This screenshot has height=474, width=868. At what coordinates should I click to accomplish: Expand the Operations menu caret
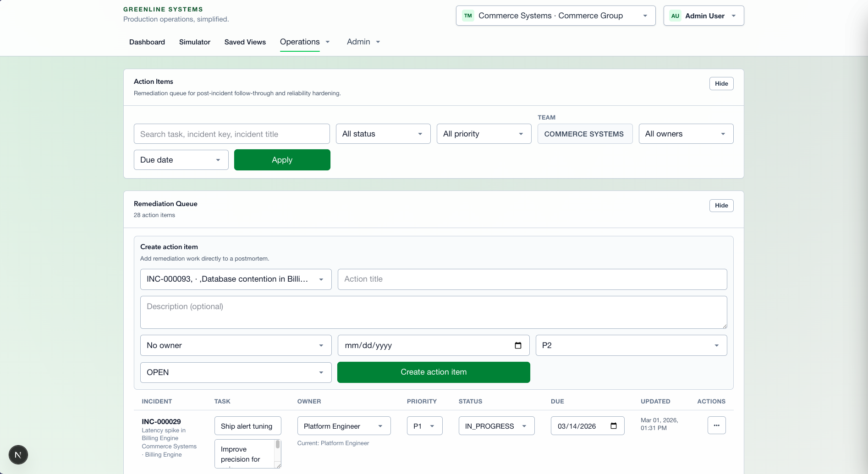[x=328, y=42]
